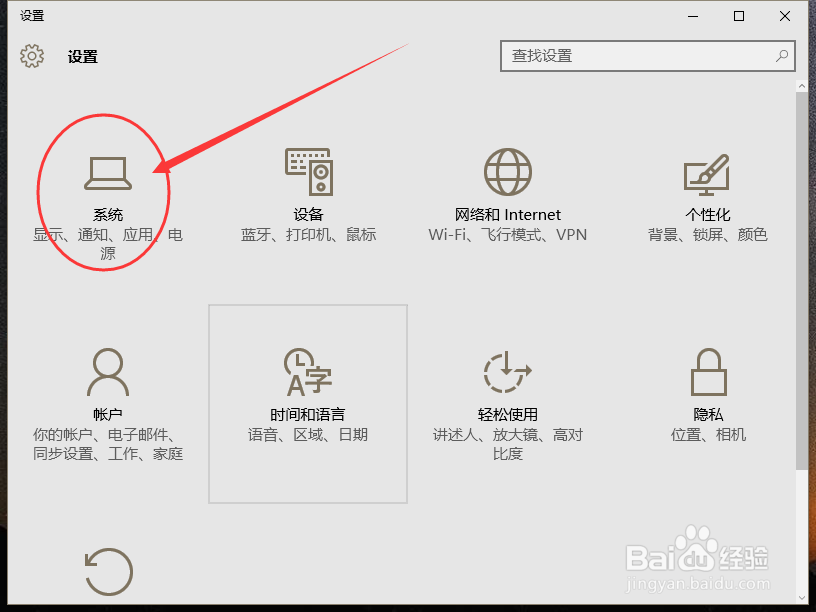816x612 pixels.
Task: Open Time & Language settings
Action: [308, 390]
